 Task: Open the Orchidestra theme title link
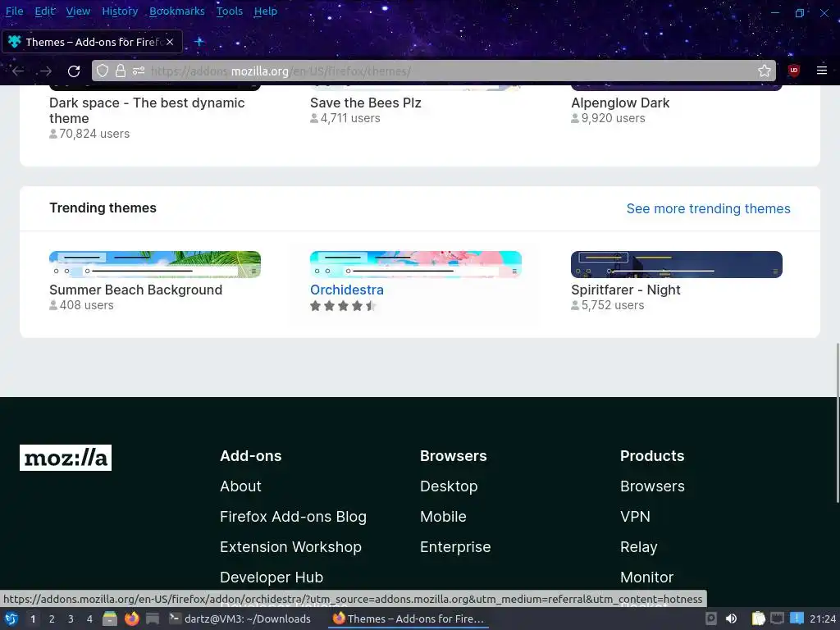(x=347, y=290)
